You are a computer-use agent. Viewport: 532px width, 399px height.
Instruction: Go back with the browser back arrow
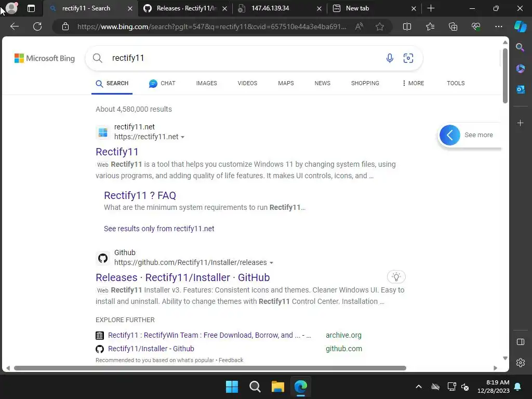pos(14,26)
